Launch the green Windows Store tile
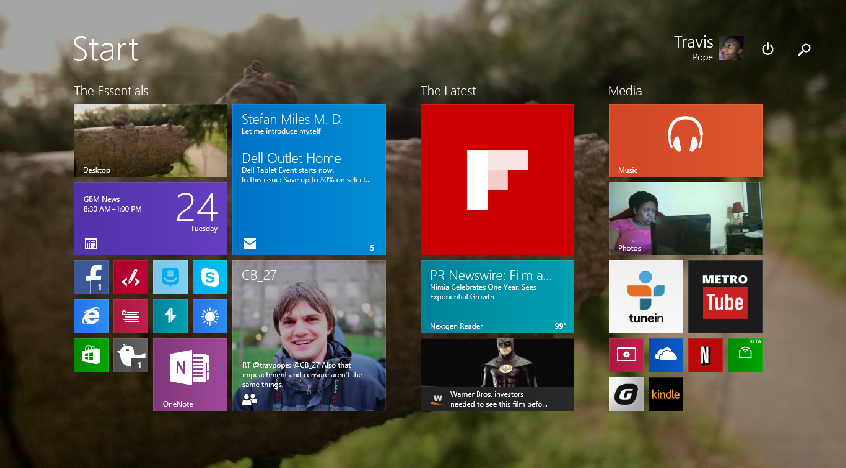Viewport: 846px width, 468px height. 91,355
